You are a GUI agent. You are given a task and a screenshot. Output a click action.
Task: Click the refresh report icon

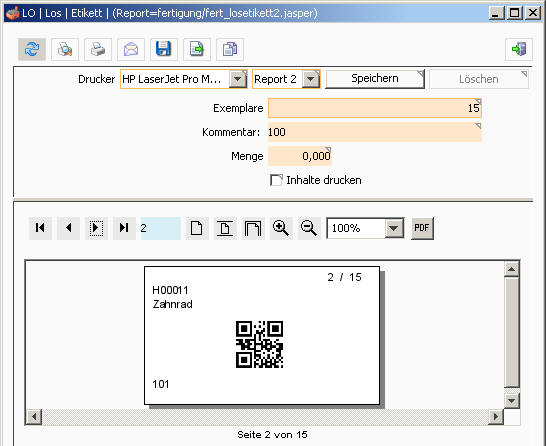[32, 49]
